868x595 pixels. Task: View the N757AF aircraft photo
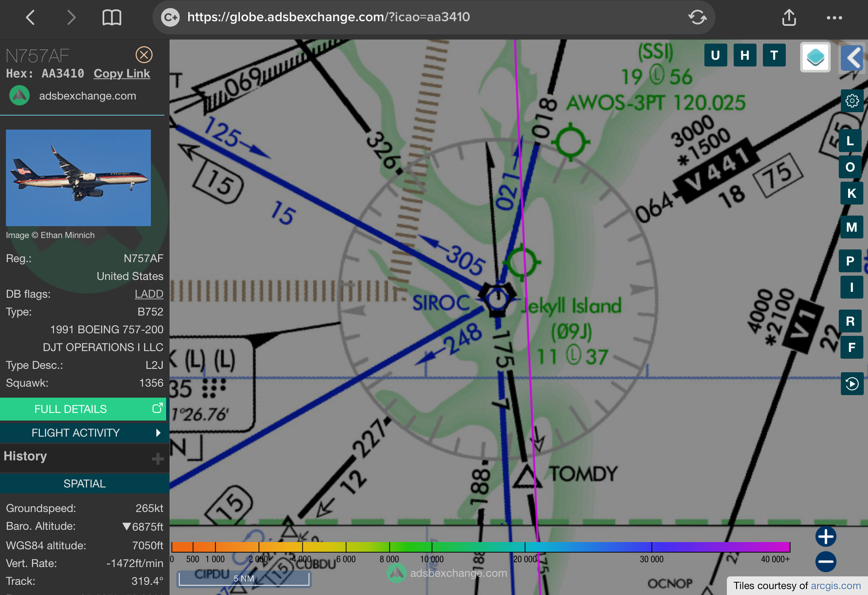pos(78,178)
